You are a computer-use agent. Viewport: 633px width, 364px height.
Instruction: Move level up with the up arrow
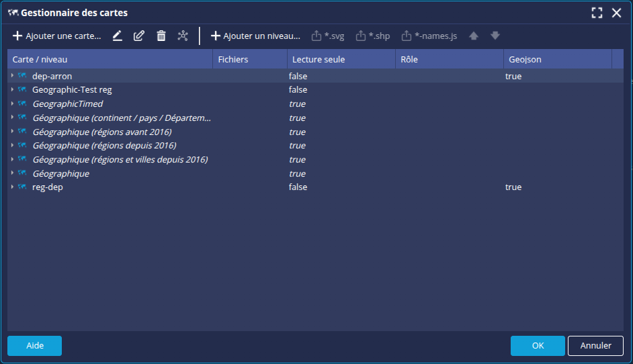(474, 36)
